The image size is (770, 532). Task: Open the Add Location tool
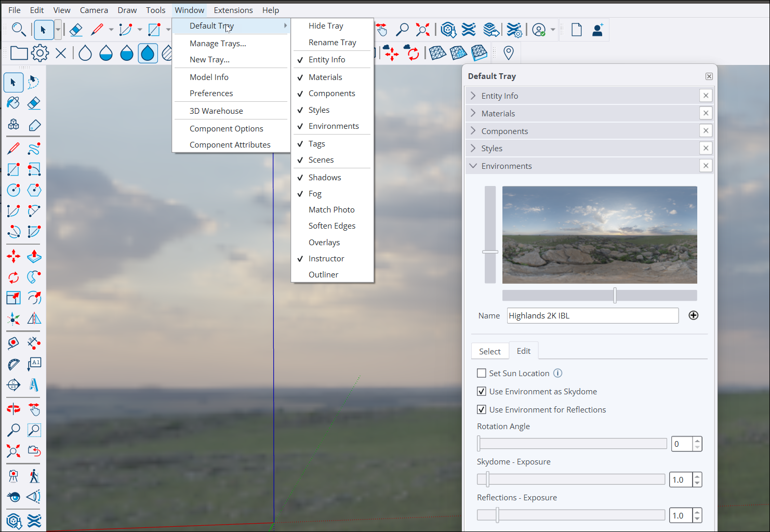pyautogui.click(x=508, y=52)
